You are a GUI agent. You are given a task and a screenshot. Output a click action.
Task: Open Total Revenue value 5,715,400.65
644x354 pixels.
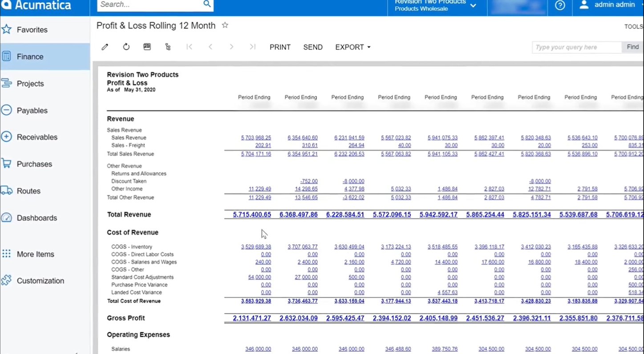pyautogui.click(x=252, y=214)
